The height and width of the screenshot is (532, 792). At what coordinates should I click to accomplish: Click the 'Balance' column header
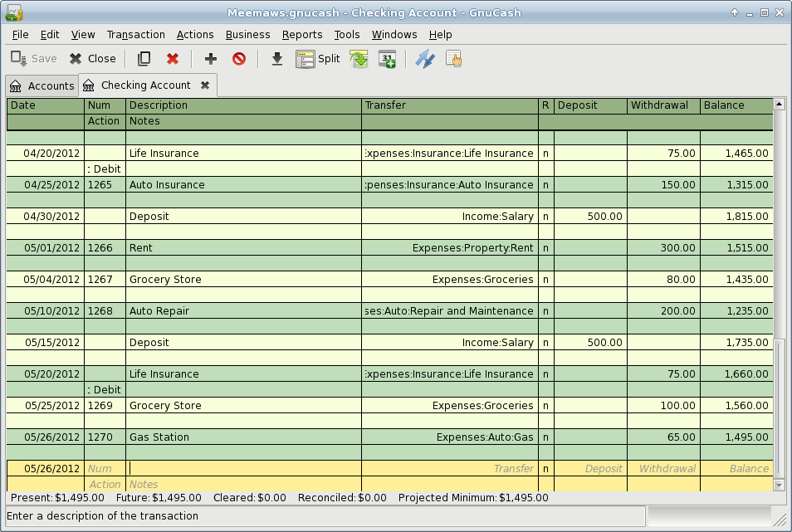point(737,105)
